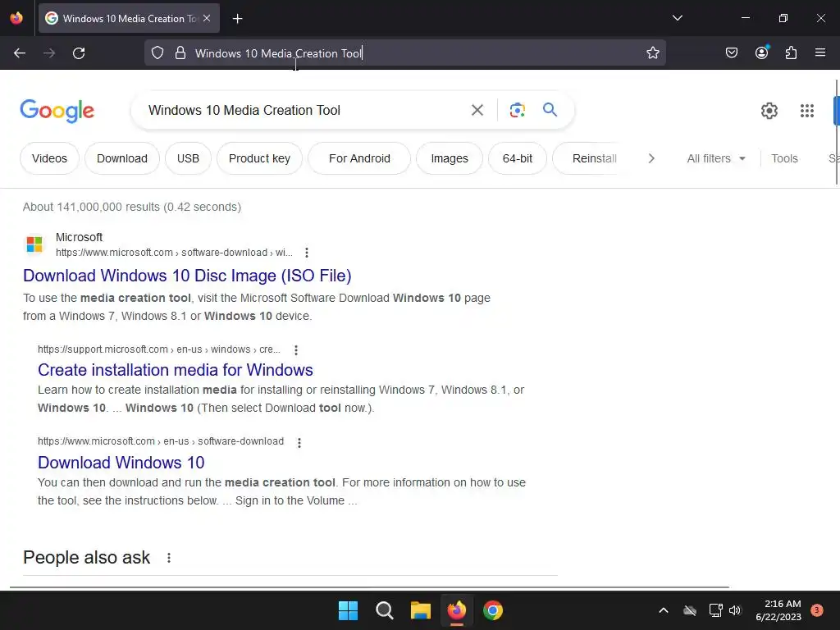This screenshot has height=630, width=840.
Task: Open network status tray icon
Action: click(x=715, y=610)
